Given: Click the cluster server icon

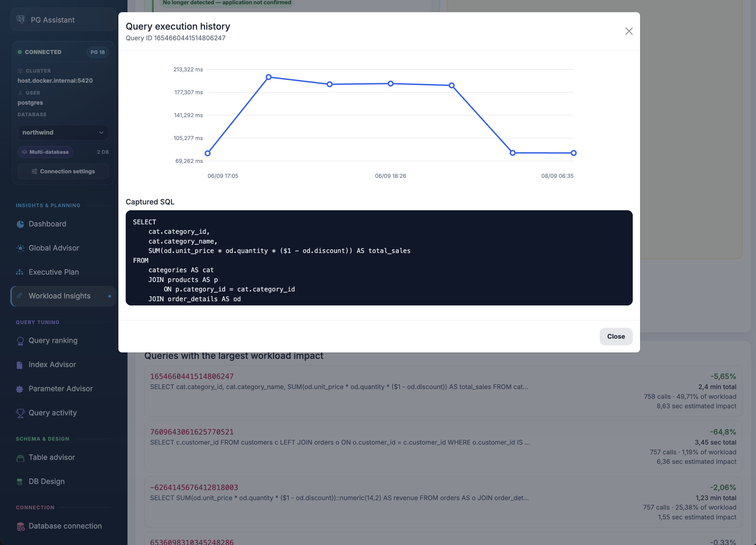Looking at the screenshot, I should (20, 71).
